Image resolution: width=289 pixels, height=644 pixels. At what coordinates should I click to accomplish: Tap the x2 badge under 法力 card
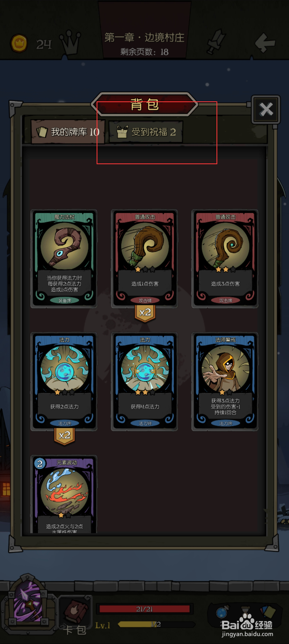pyautogui.click(x=64, y=436)
